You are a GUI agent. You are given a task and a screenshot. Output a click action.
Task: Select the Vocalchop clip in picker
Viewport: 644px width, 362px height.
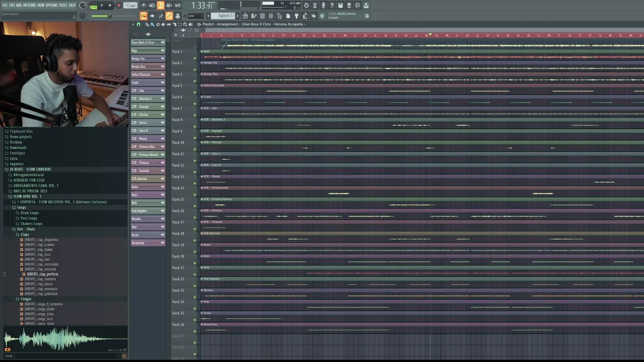[x=148, y=243]
